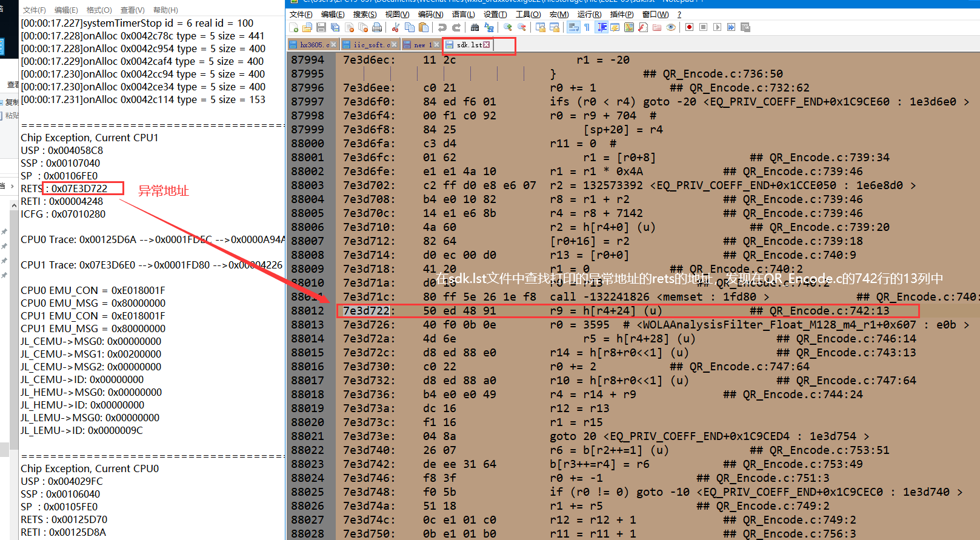Click the Print toolbar icon
Screen dimensions: 980x540
point(377,27)
